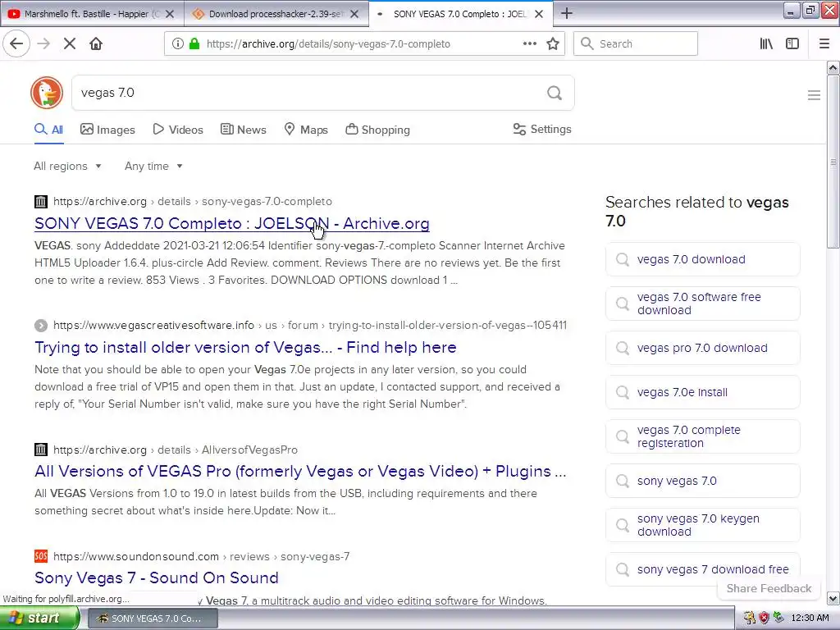Click the Share Feedback button
The image size is (840, 630).
pyautogui.click(x=769, y=589)
